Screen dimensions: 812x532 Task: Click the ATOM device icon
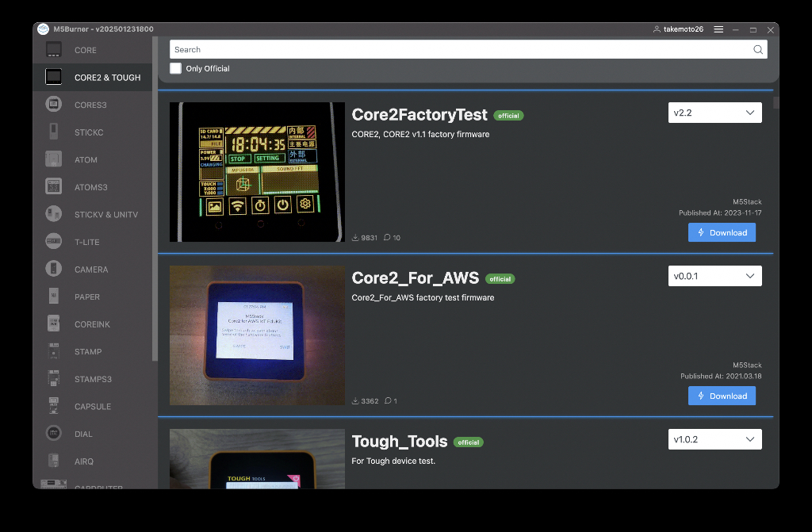pos(53,159)
